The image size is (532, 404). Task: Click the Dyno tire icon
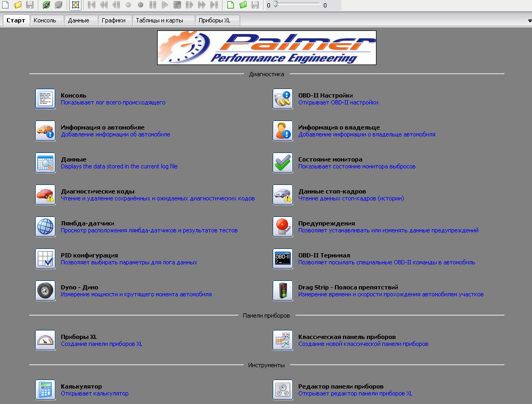tap(45, 290)
